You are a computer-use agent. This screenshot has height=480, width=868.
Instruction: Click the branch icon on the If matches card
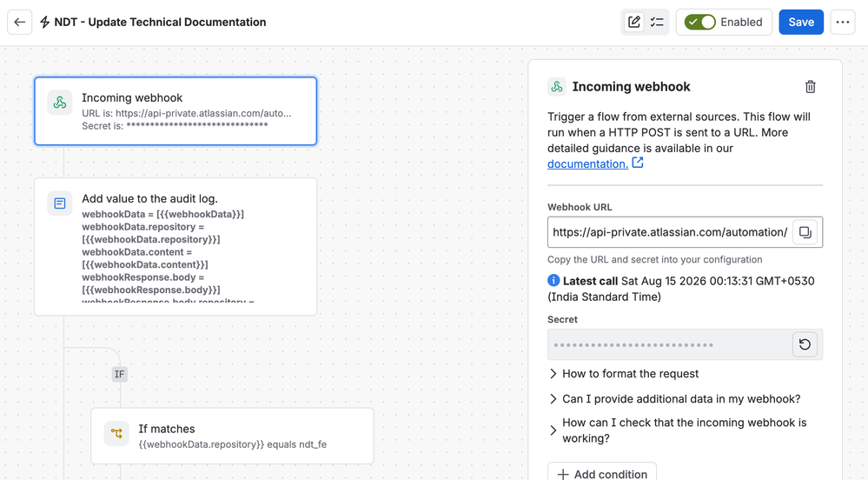pos(116,433)
